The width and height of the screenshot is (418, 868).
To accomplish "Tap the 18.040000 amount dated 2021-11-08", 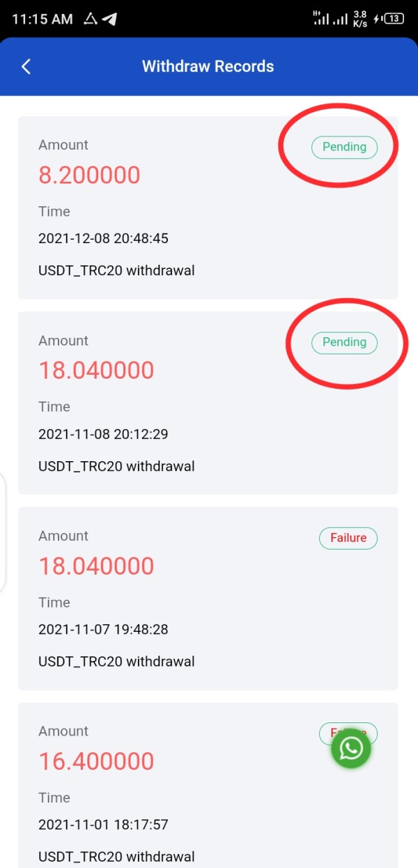I will [96, 370].
